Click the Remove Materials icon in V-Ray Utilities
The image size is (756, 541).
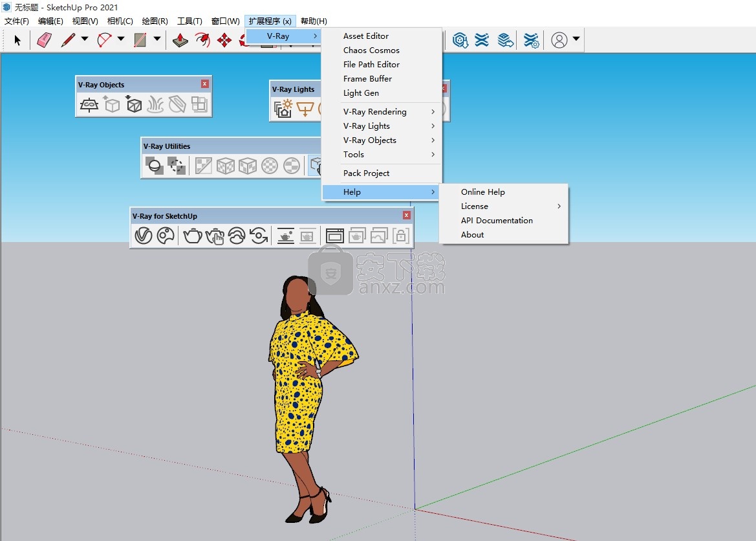[x=204, y=166]
